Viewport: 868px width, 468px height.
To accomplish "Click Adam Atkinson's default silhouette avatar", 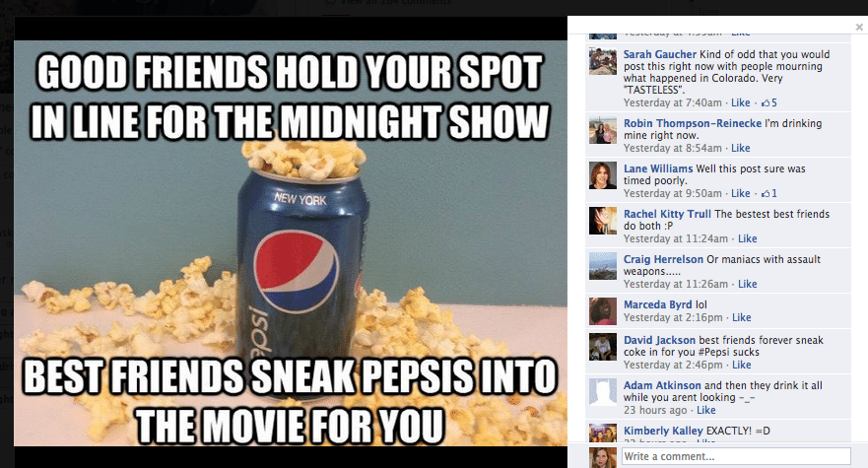I will pos(603,392).
